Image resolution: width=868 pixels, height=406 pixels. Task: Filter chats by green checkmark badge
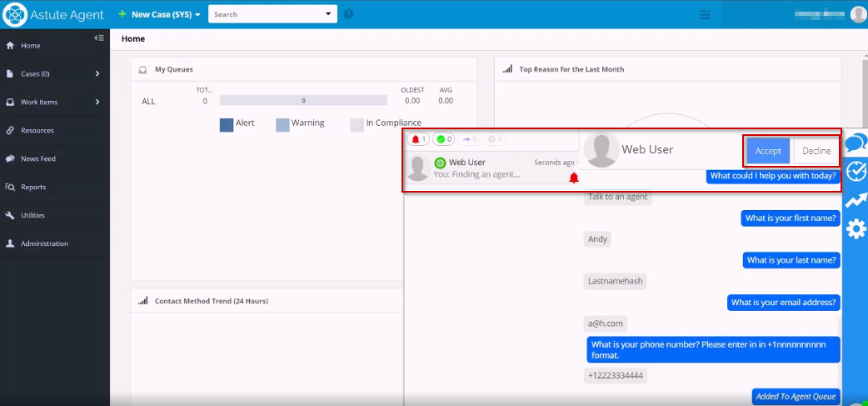[444, 139]
